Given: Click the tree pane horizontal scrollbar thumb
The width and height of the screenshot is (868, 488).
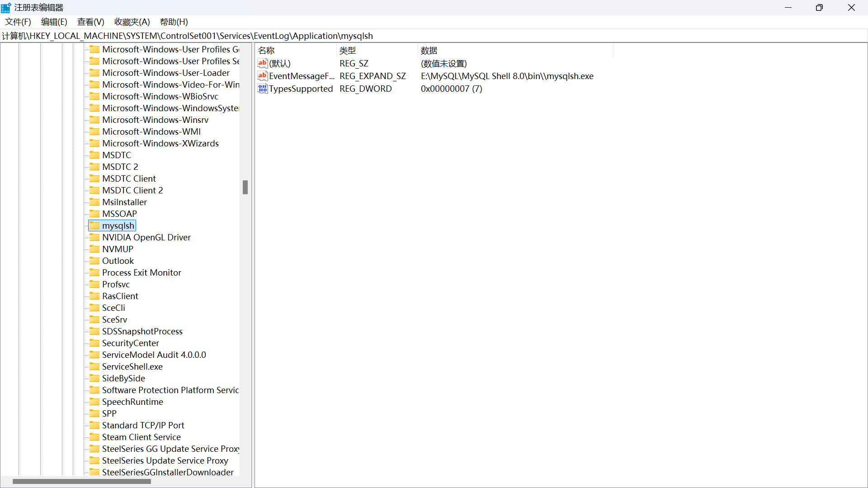Looking at the screenshot, I should (81, 482).
